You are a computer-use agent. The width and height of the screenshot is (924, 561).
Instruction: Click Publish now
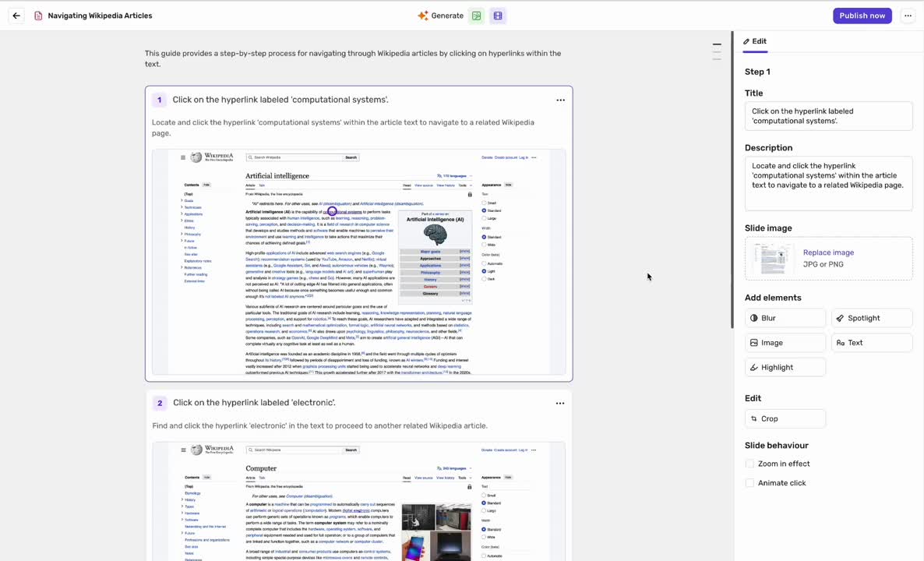(x=862, y=16)
